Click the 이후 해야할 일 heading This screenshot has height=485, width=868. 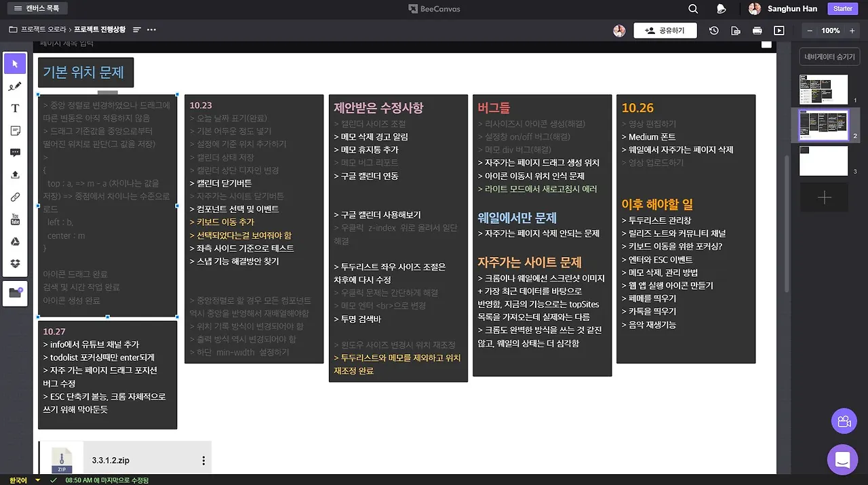click(x=657, y=204)
